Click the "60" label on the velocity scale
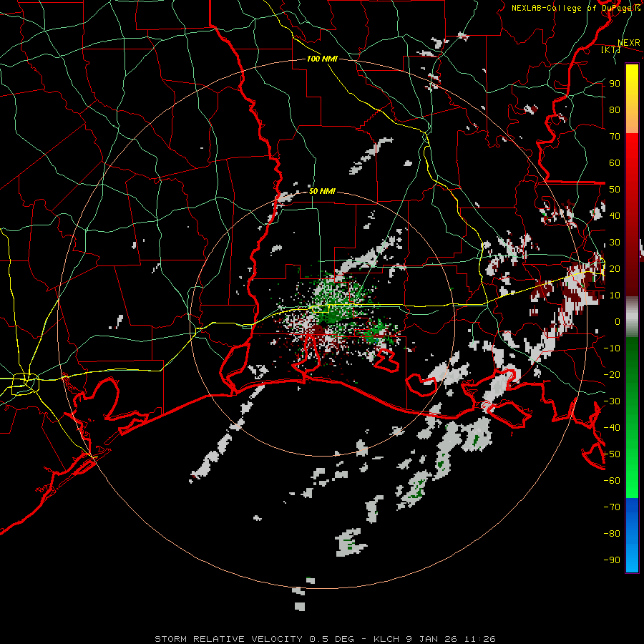Viewport: 644px width, 644px height. (x=615, y=163)
